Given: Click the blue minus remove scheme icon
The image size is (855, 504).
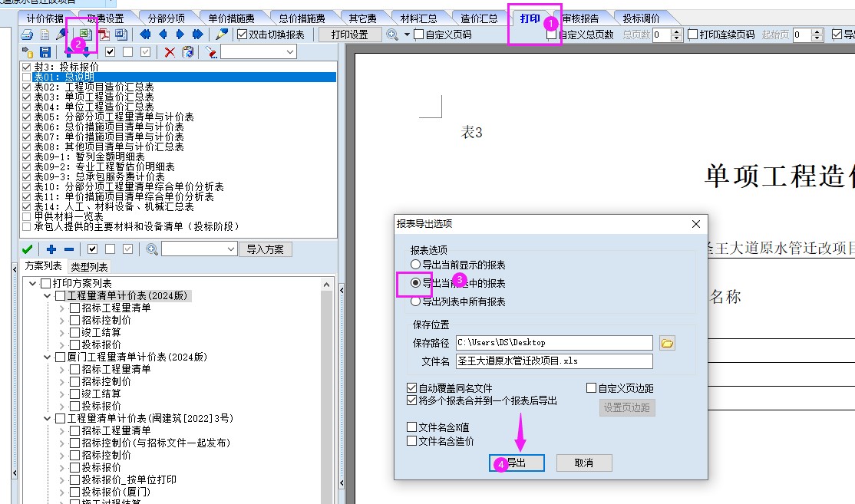Looking at the screenshot, I should (69, 249).
